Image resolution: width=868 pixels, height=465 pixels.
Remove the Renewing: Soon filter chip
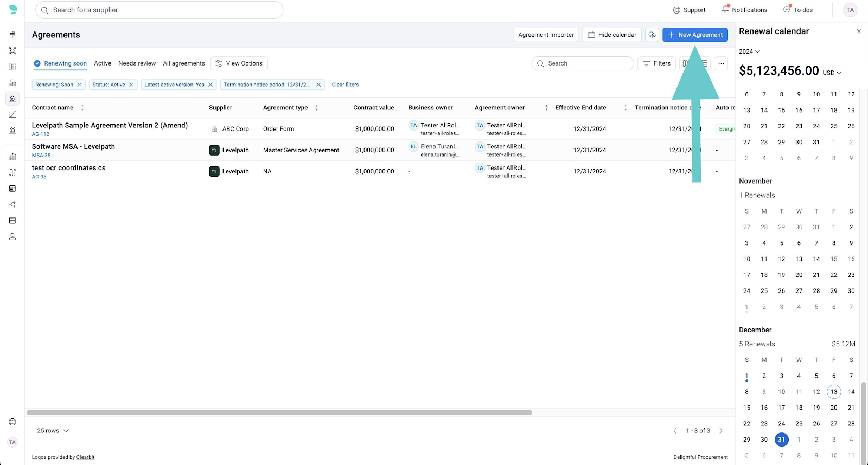point(79,85)
